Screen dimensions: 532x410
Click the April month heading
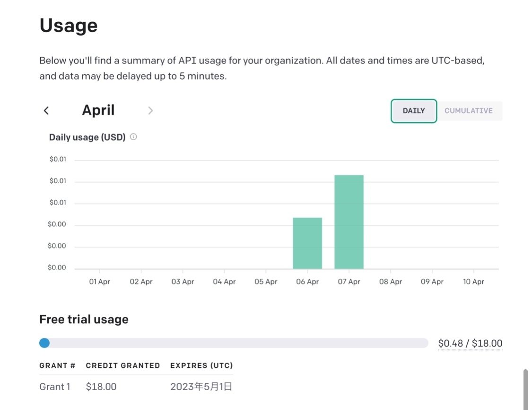point(98,110)
